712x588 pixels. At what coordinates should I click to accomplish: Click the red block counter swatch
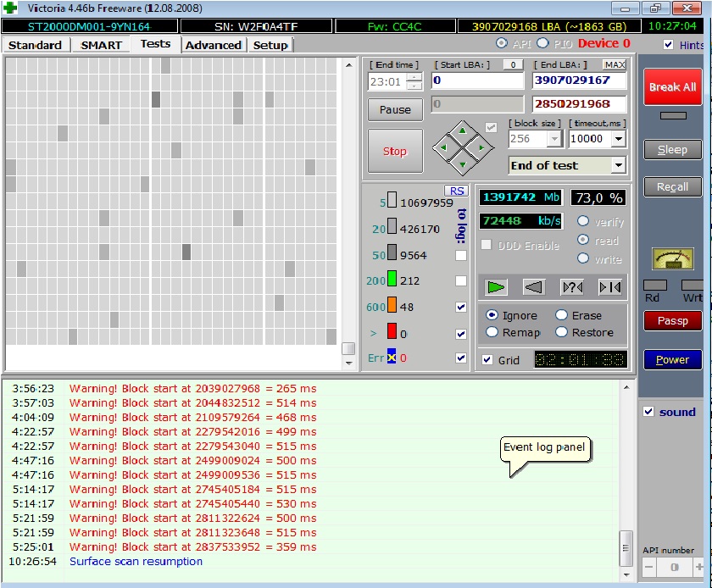click(x=392, y=331)
